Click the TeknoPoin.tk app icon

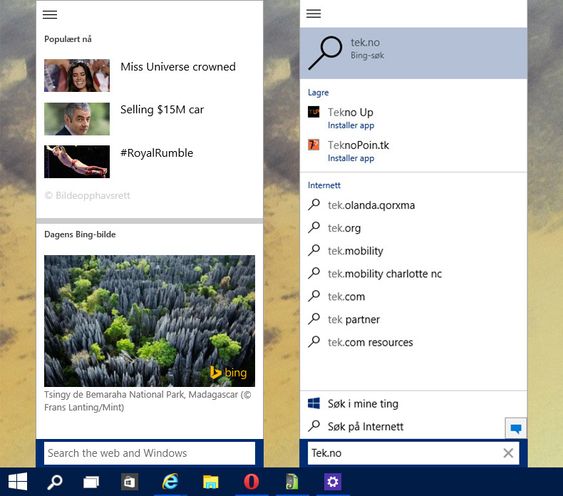(314, 145)
